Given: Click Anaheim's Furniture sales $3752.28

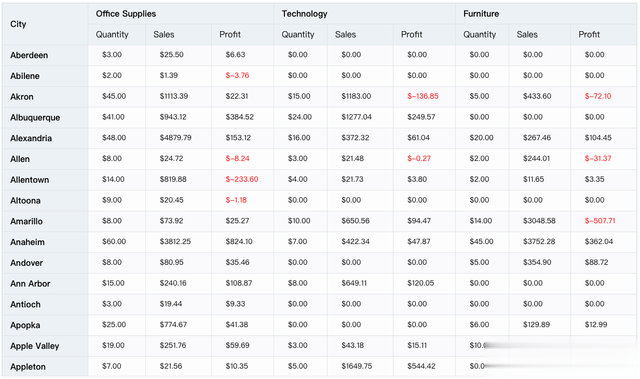Looking at the screenshot, I should pos(539,242).
